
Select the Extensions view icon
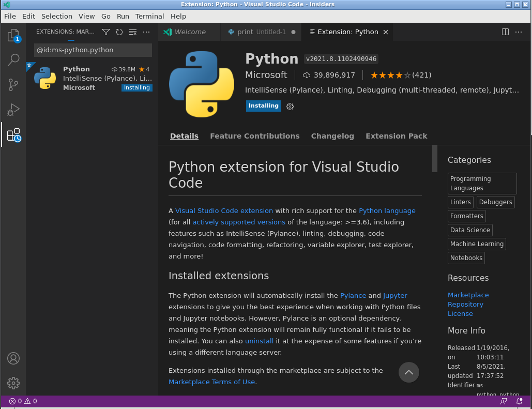coord(13,135)
